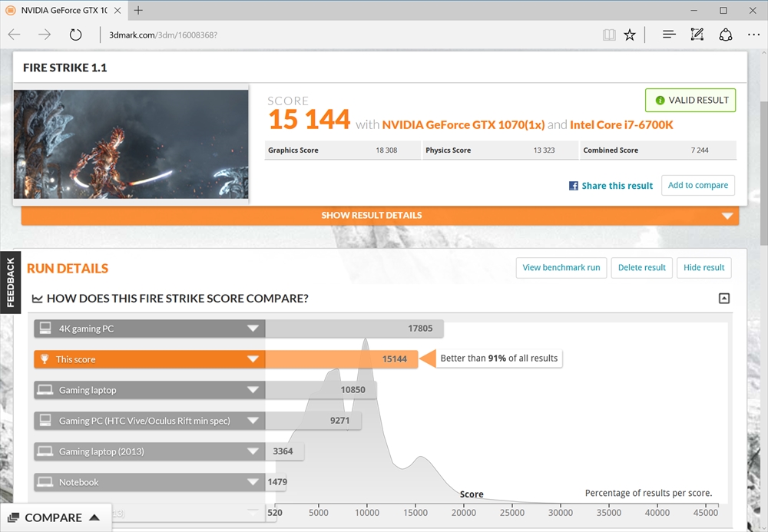768x532 pixels.
Task: Expand the Gaming laptop dropdown arrow
Action: click(x=253, y=390)
